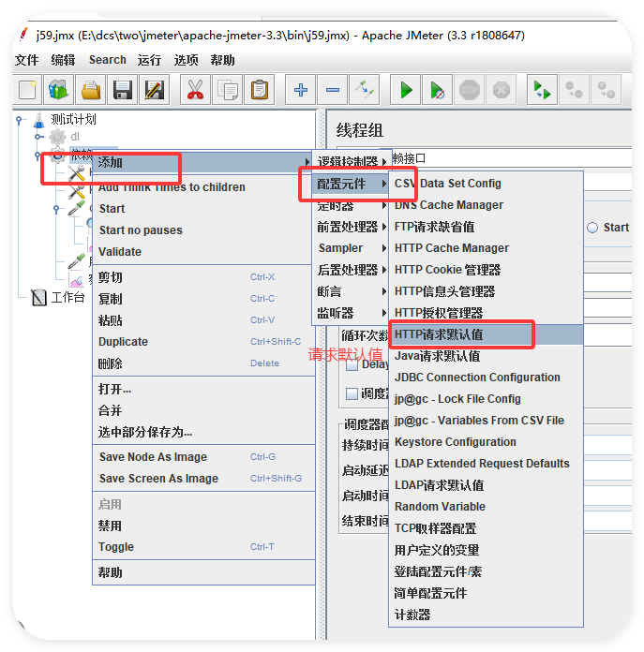Open the Search menu
This screenshot has width=644, height=652.
point(107,60)
